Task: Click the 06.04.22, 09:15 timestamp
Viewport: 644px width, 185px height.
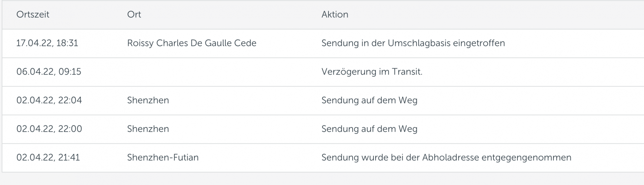Action: (x=49, y=72)
